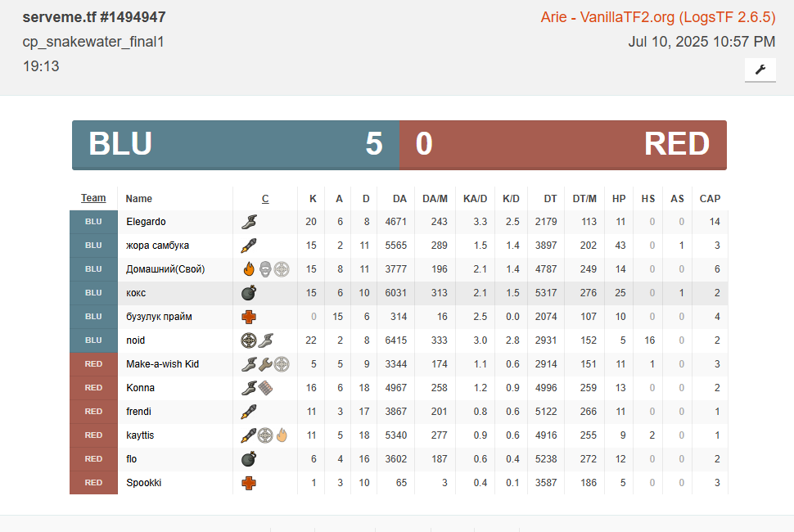This screenshot has width=794, height=532.
Task: Open the Spookki player dropdown
Action: [x=143, y=483]
